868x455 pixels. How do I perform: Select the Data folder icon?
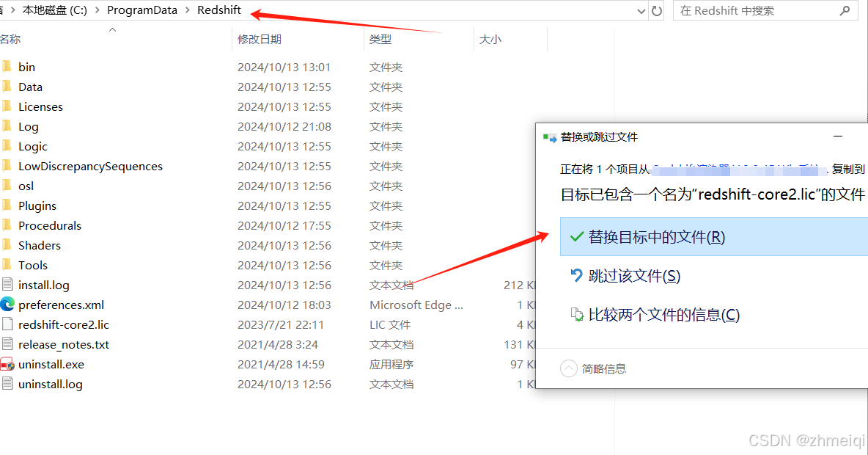click(x=6, y=87)
